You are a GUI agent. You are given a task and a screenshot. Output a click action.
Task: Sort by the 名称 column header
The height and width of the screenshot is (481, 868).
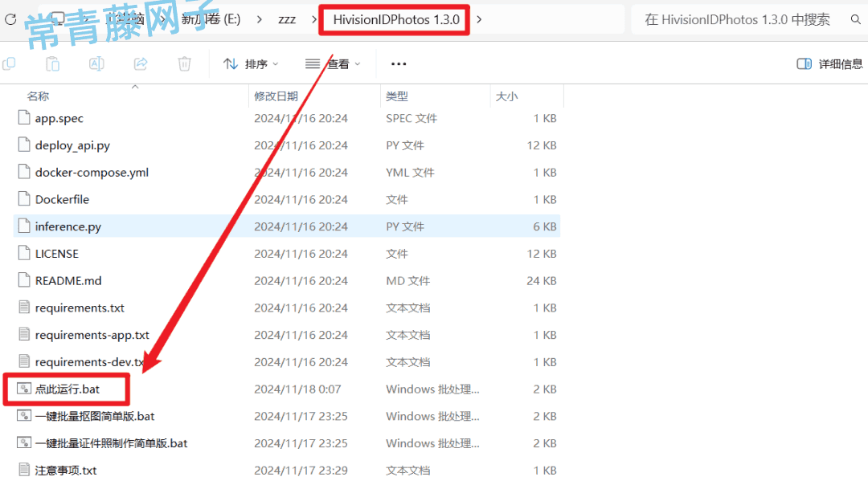[x=39, y=96]
